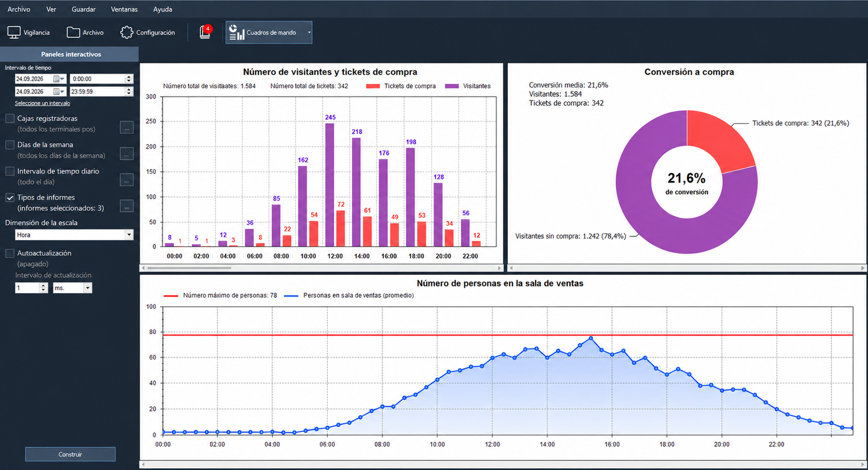This screenshot has height=470, width=868.
Task: Select the Cuadros de mando chart icon
Action: coord(236,33)
